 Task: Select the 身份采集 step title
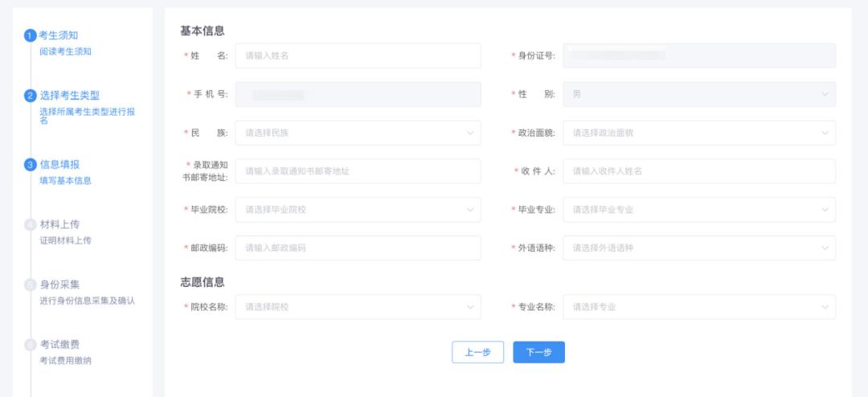(59, 285)
